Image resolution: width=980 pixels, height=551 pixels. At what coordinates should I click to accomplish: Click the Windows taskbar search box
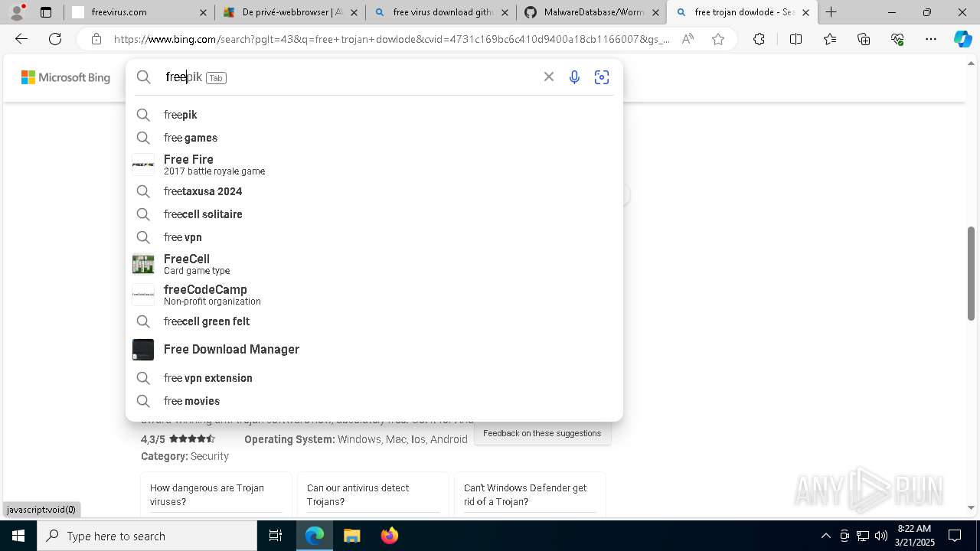point(147,536)
